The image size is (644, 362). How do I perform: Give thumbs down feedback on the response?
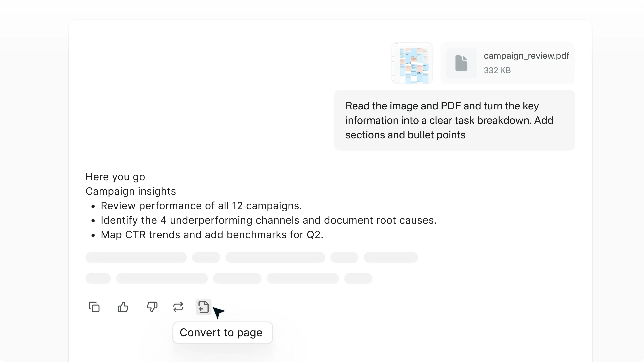pyautogui.click(x=152, y=307)
